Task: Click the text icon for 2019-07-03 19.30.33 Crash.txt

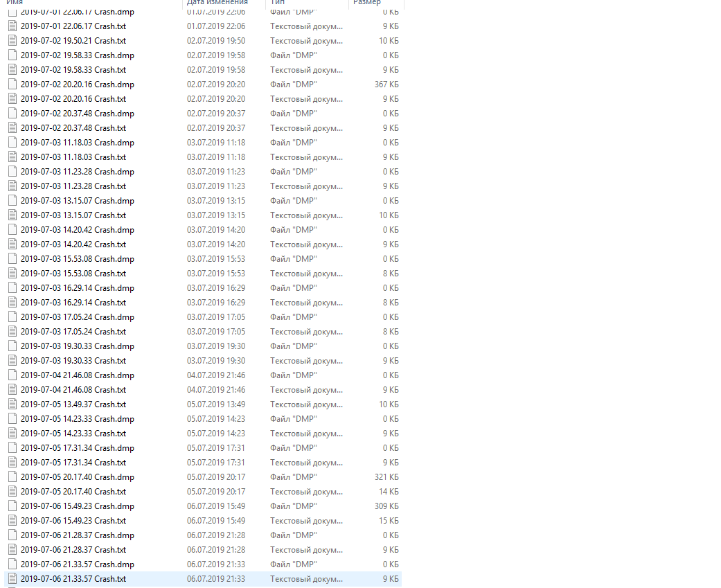Action: (x=12, y=361)
